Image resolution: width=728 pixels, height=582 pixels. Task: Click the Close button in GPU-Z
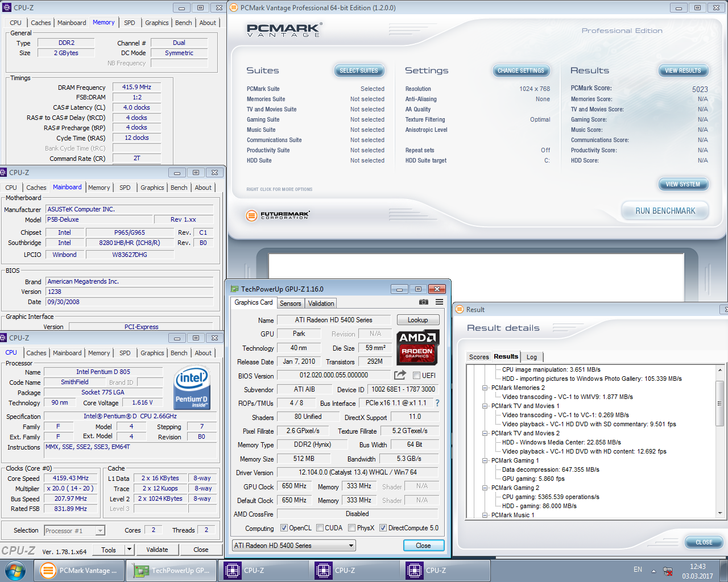[423, 546]
